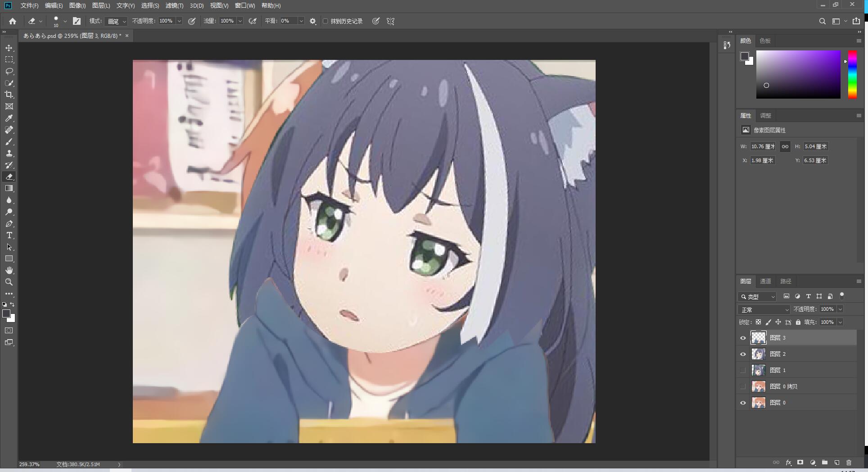This screenshot has width=868, height=472.
Task: Open smoothing dropdown arrow
Action: tap(301, 21)
